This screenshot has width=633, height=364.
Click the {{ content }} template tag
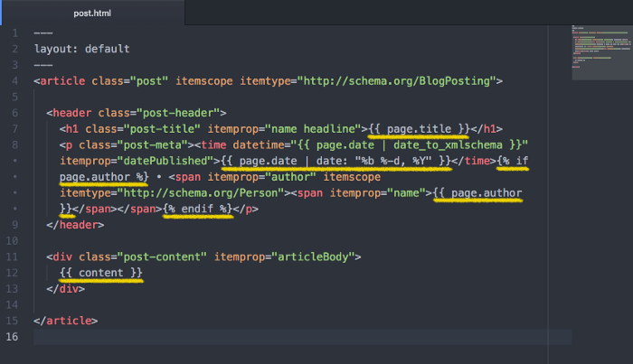pyautogui.click(x=100, y=273)
